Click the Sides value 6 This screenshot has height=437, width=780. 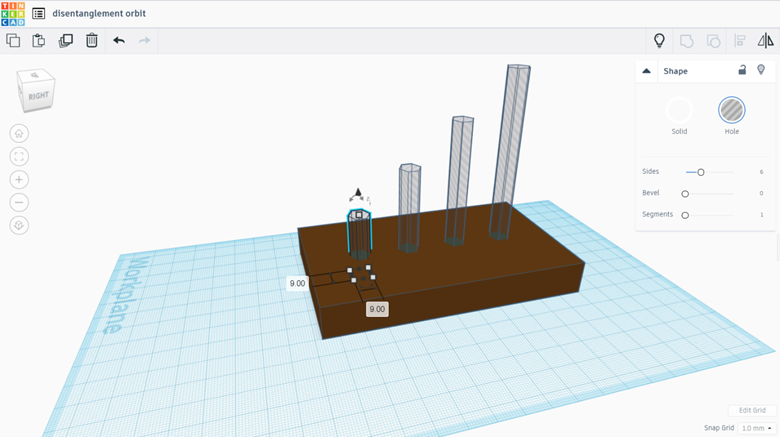(761, 172)
